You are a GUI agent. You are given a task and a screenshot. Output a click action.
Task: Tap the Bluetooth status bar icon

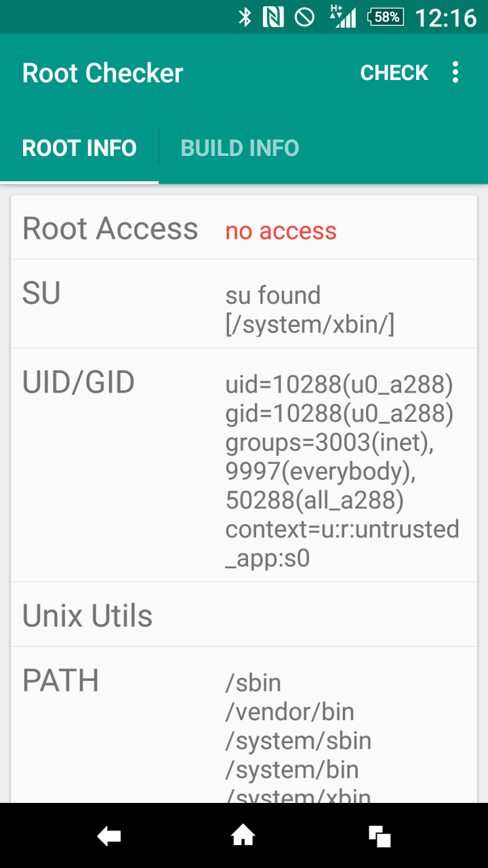(245, 17)
